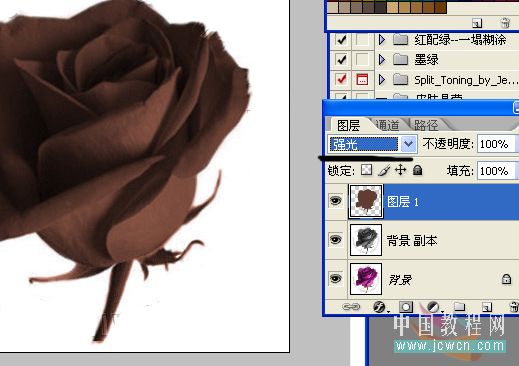Select the 图层 1 layer thumbnail
The image size is (519, 366).
(x=366, y=201)
